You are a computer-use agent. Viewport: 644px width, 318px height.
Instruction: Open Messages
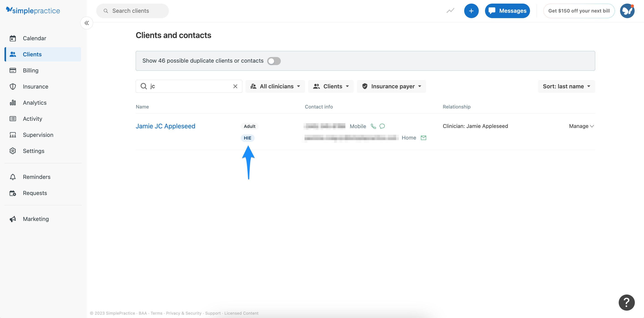point(507,11)
